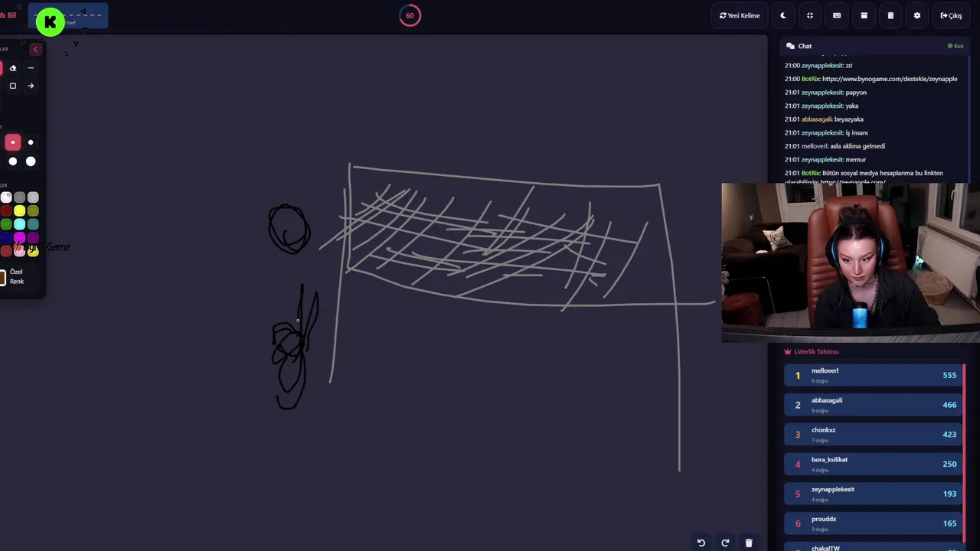Select the straight line tool
This screenshot has height=551, width=980.
coord(31,68)
